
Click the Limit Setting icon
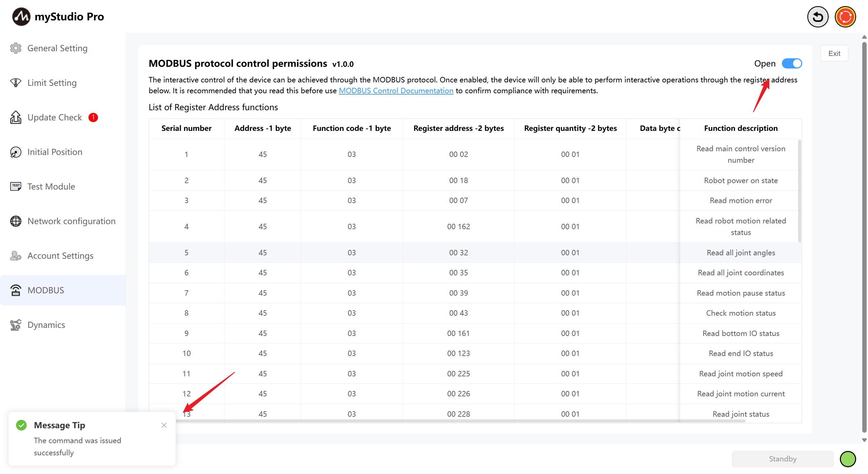tap(16, 83)
